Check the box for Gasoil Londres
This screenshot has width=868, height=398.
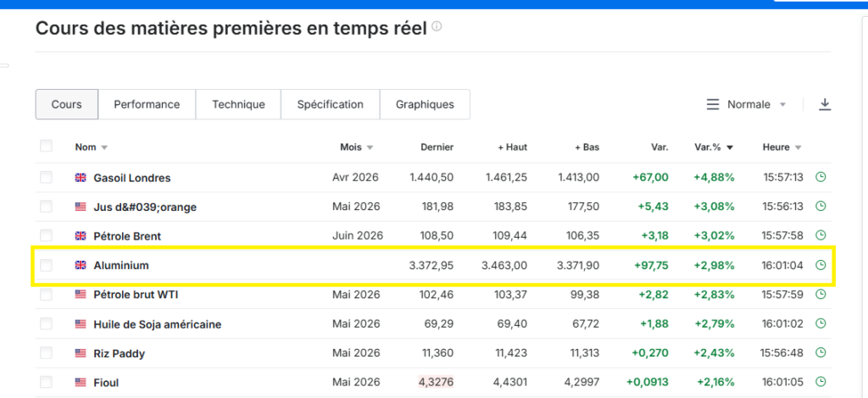pyautogui.click(x=46, y=177)
